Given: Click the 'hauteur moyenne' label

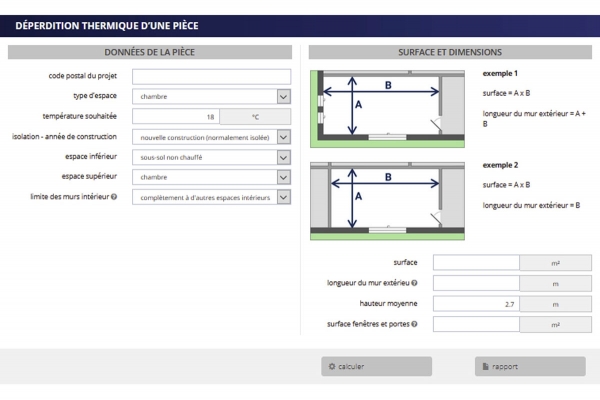Looking at the screenshot, I should click(x=388, y=303).
